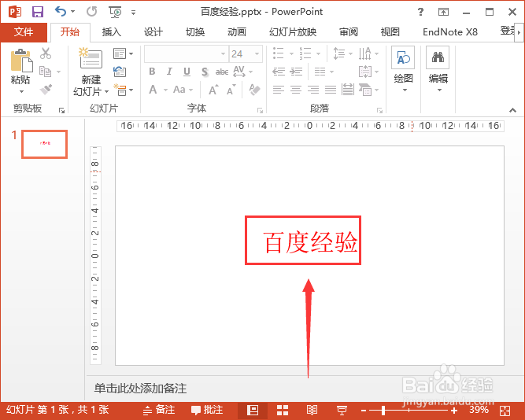Click the 新建幻灯片 new slide icon

pyautogui.click(x=91, y=59)
